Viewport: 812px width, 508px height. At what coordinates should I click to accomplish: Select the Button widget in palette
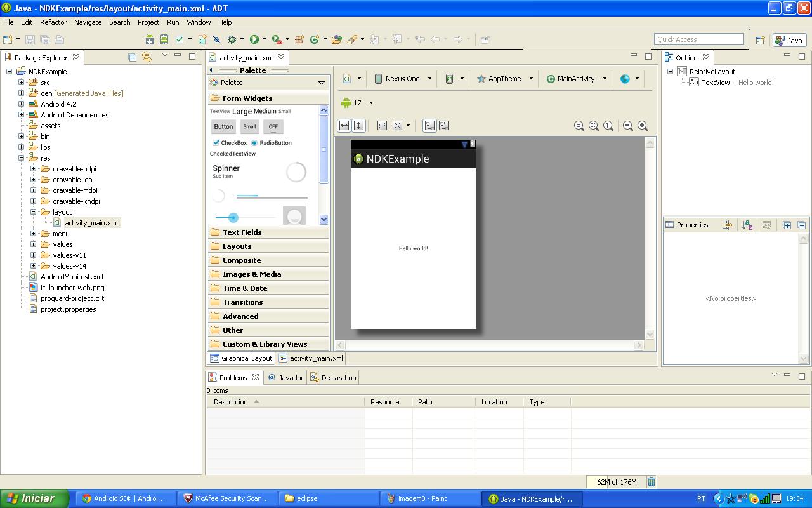223,126
